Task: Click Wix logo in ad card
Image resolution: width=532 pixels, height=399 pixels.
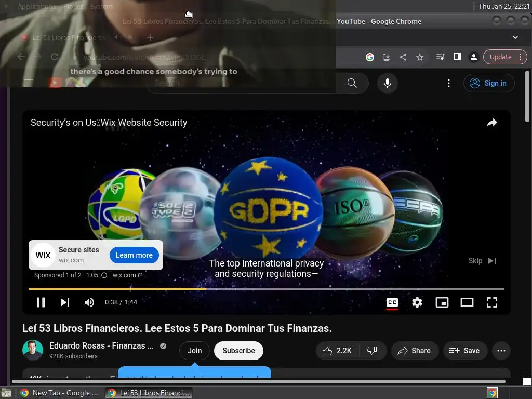Action: pos(43,255)
